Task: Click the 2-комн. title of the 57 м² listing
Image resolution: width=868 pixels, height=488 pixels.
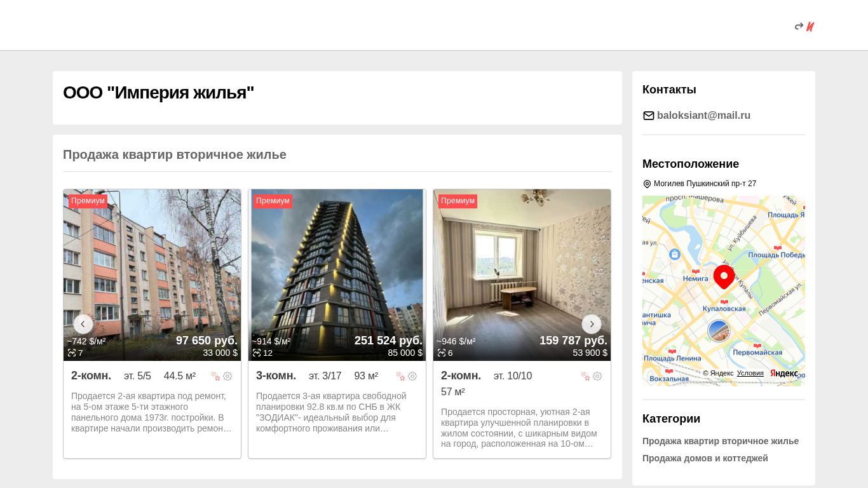Action: coord(461,376)
